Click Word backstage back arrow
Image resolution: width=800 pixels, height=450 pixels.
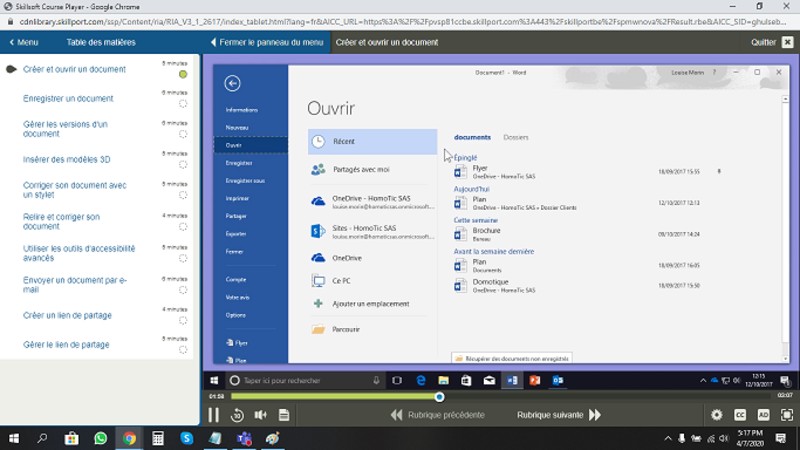(x=232, y=83)
